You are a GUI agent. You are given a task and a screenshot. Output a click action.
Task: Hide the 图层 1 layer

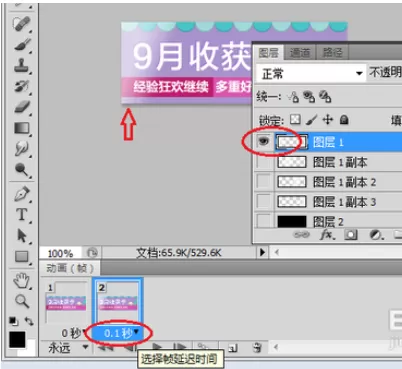[x=264, y=142]
